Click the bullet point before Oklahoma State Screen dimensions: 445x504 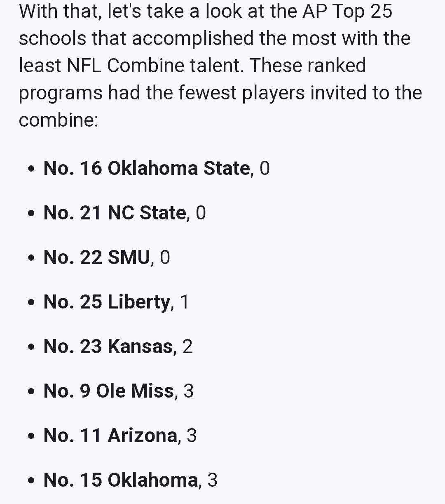pos(31,169)
